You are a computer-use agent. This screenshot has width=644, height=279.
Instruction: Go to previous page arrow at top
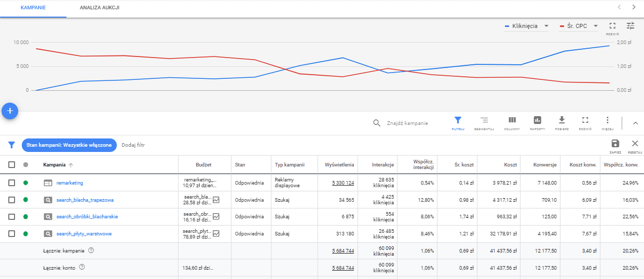(619, 7)
